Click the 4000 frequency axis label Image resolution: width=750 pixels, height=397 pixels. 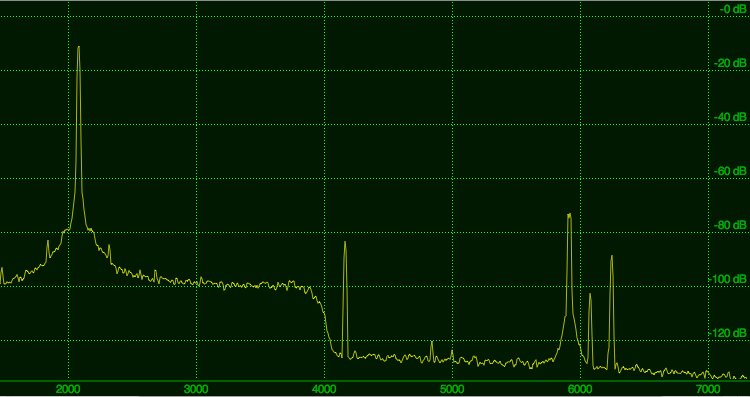coord(324,388)
